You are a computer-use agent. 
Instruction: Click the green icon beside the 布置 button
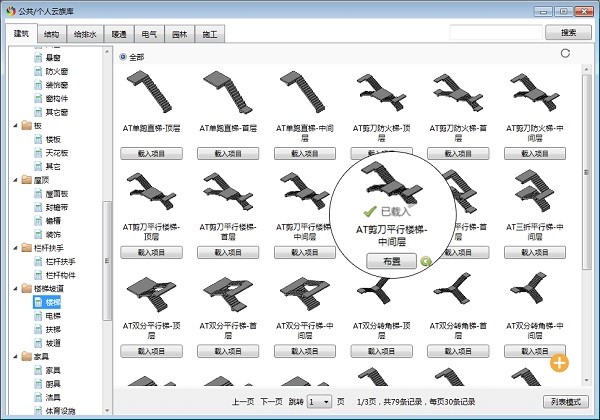(427, 261)
